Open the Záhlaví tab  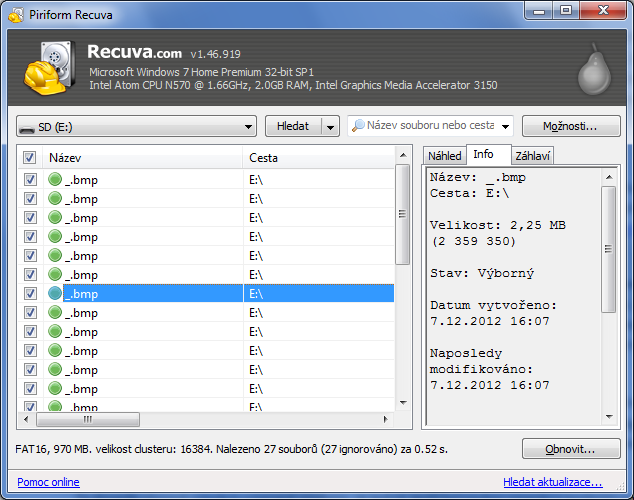(x=532, y=156)
